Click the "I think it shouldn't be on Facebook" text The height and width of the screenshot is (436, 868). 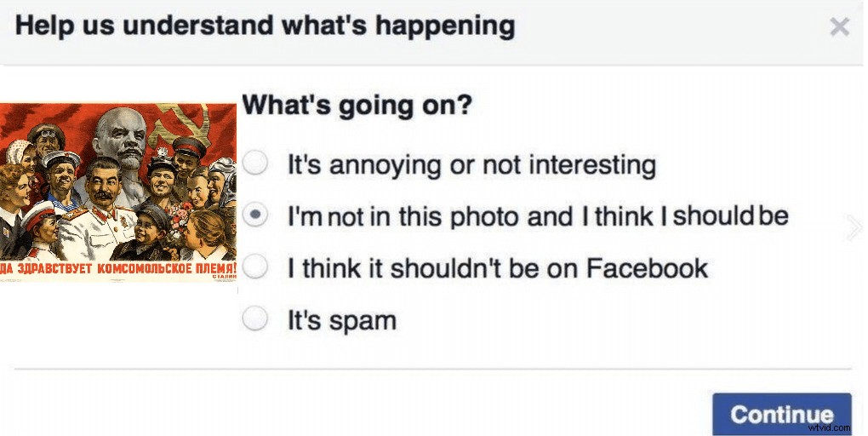pos(498,269)
